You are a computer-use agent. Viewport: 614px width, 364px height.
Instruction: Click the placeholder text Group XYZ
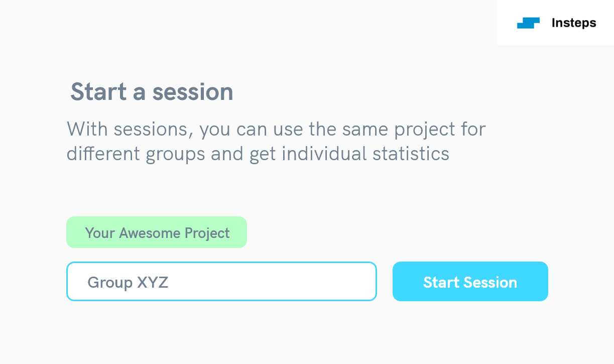(128, 282)
